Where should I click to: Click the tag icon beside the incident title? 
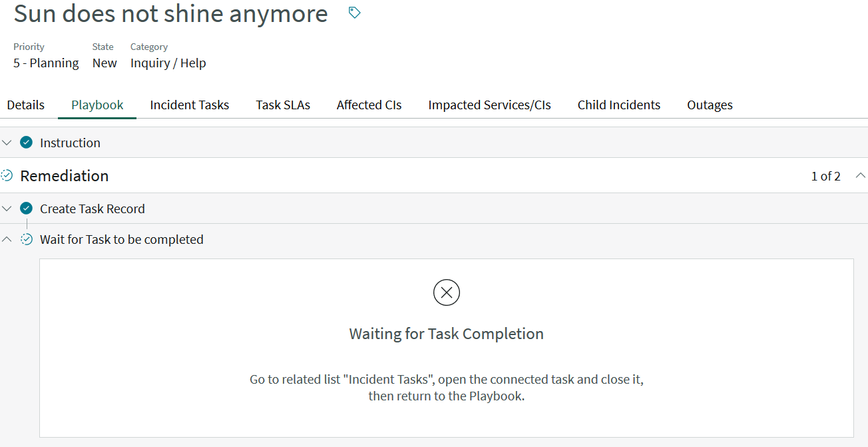point(353,12)
